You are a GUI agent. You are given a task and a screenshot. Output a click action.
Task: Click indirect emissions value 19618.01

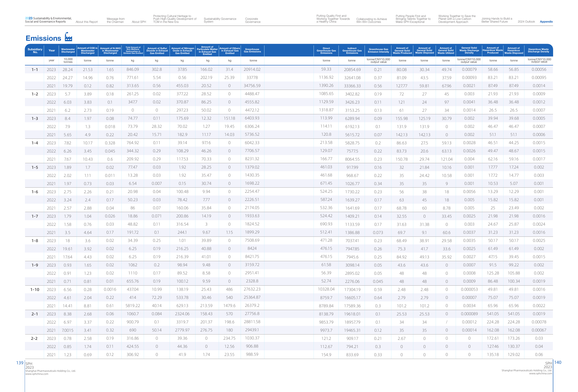352,314
